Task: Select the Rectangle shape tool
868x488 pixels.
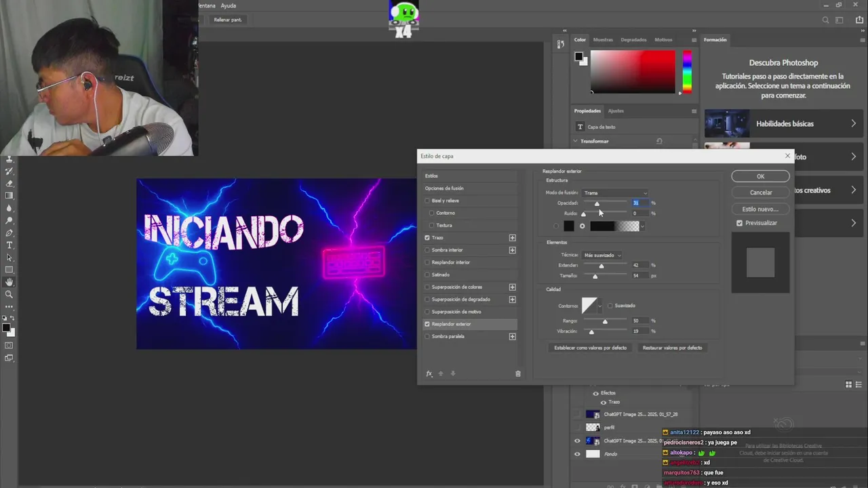Action: [9, 270]
